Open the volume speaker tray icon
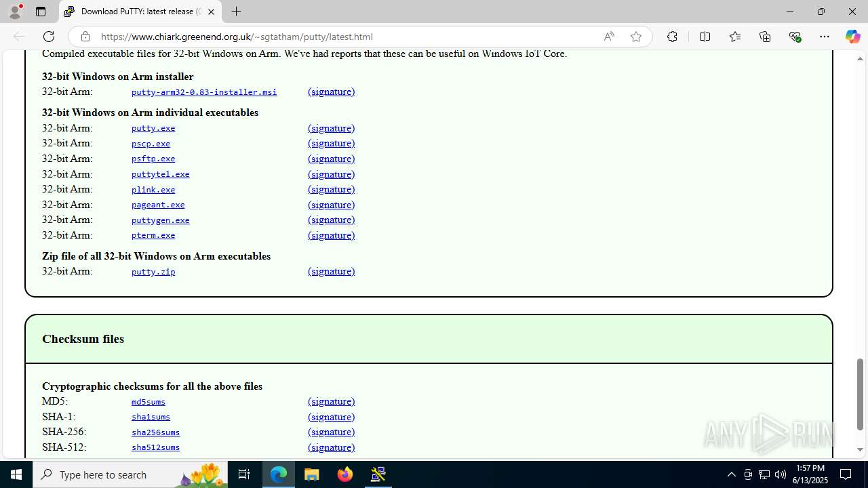Screen dimensions: 868x488 point(781,474)
